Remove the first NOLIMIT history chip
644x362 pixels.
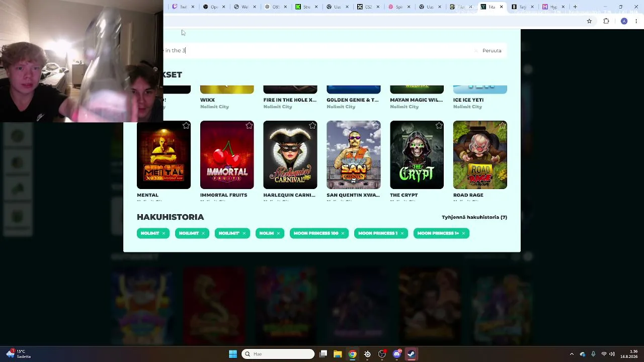click(x=164, y=233)
